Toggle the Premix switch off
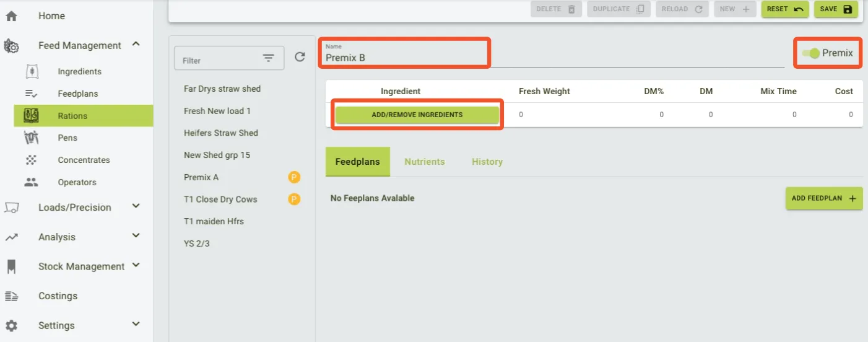This screenshot has height=342, width=868. click(x=810, y=53)
